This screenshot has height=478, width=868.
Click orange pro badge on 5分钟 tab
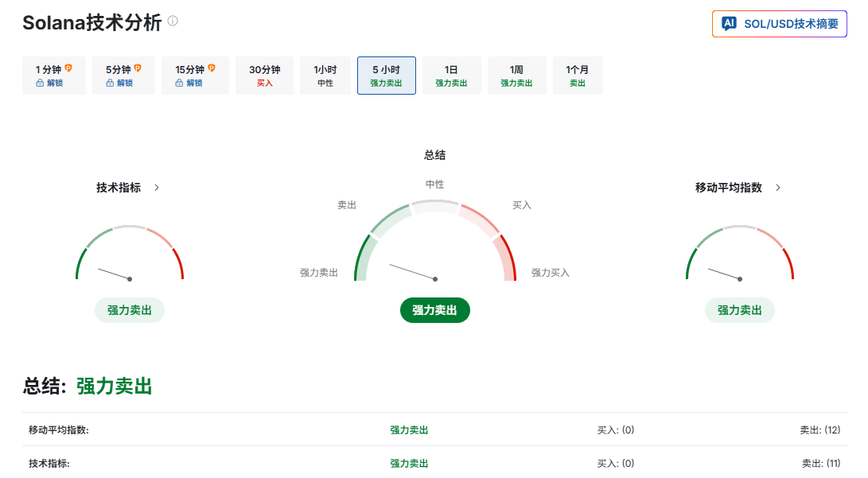coord(138,68)
